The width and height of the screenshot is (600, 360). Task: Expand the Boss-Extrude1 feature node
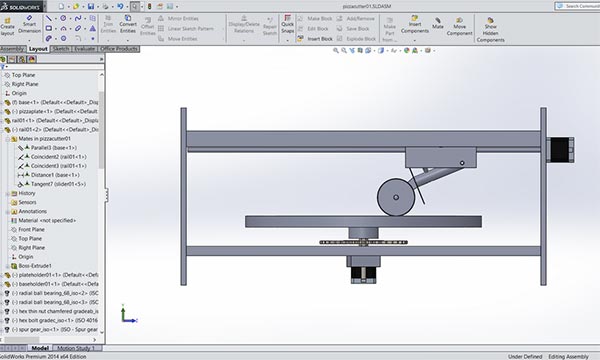[x=8, y=266]
